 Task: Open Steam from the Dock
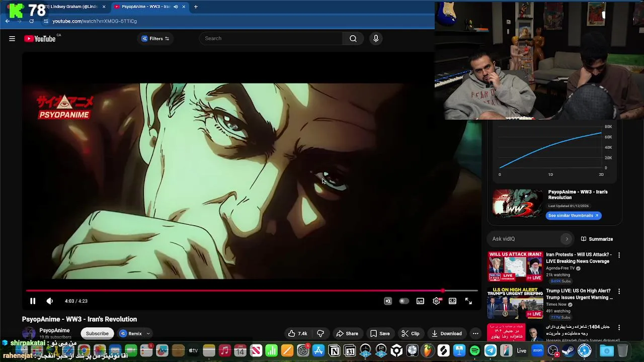tap(569, 351)
